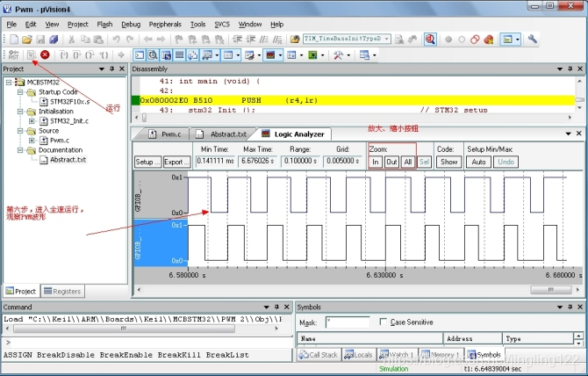This screenshot has width=588, height=376.
Task: Click the Setup... button in Logic Analyzer
Action: point(147,162)
